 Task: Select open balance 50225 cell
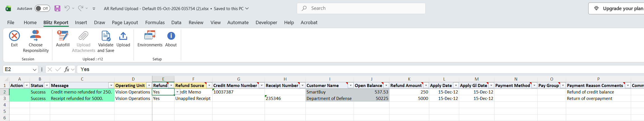click(372, 98)
